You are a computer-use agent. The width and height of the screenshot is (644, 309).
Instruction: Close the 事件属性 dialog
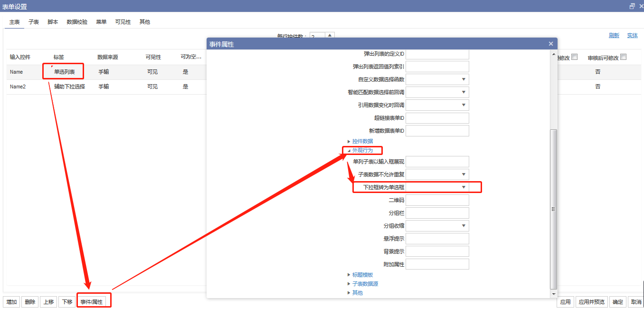click(551, 44)
